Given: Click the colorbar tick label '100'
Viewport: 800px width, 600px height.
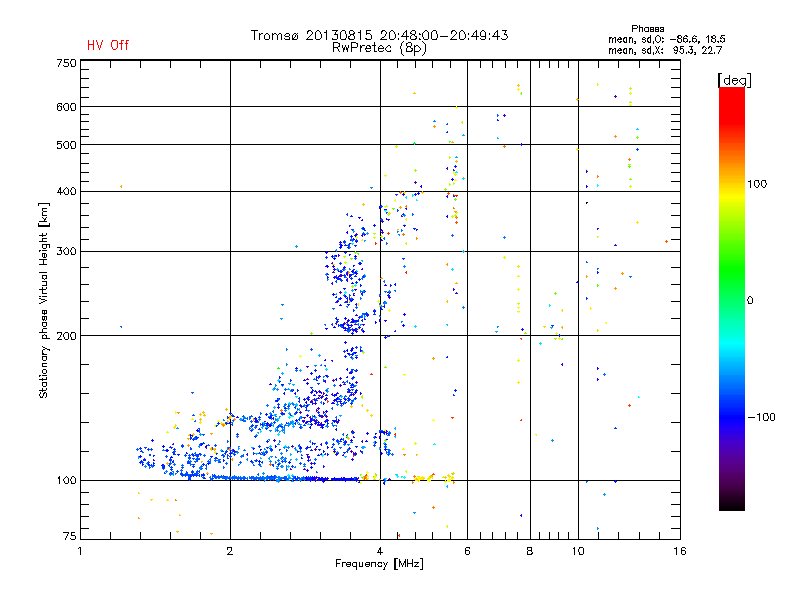Looking at the screenshot, I should [757, 184].
